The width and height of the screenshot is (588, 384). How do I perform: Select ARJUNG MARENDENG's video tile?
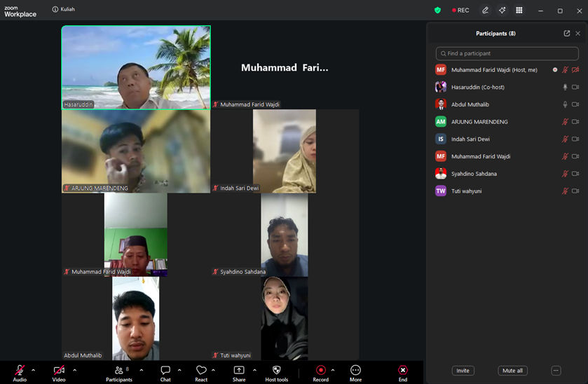coord(136,151)
